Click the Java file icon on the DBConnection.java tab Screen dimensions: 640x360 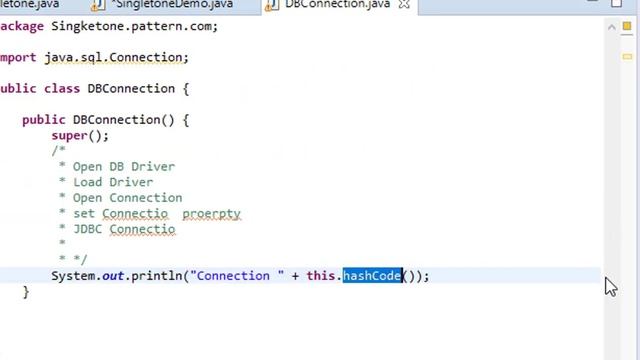click(x=271, y=5)
